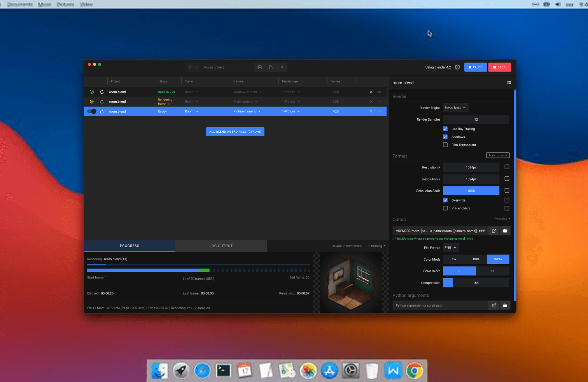588x382 pixels.
Task: Open the 1-Picture dropdown on the selected row
Action: (x=291, y=111)
